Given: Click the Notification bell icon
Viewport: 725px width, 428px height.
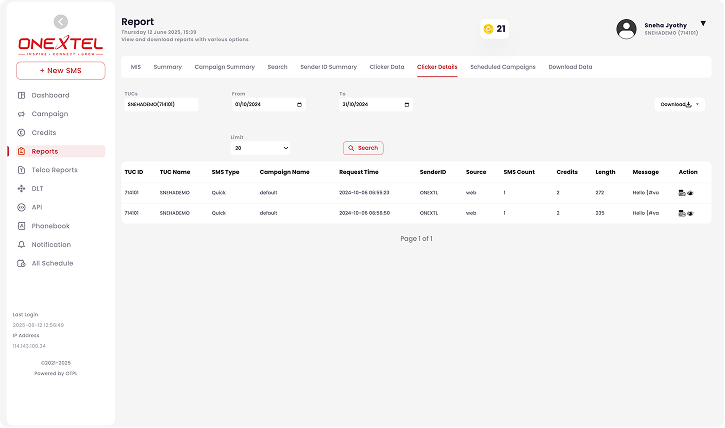Looking at the screenshot, I should point(22,244).
